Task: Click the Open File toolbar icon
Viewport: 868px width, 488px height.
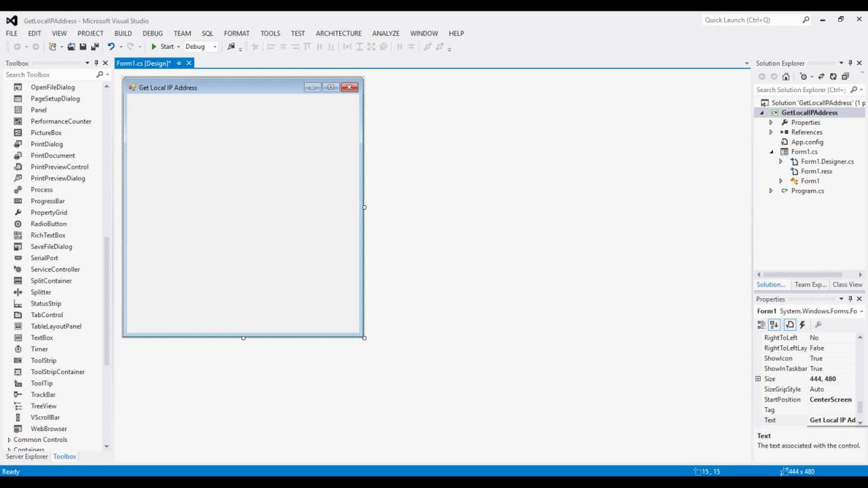Action: [71, 47]
